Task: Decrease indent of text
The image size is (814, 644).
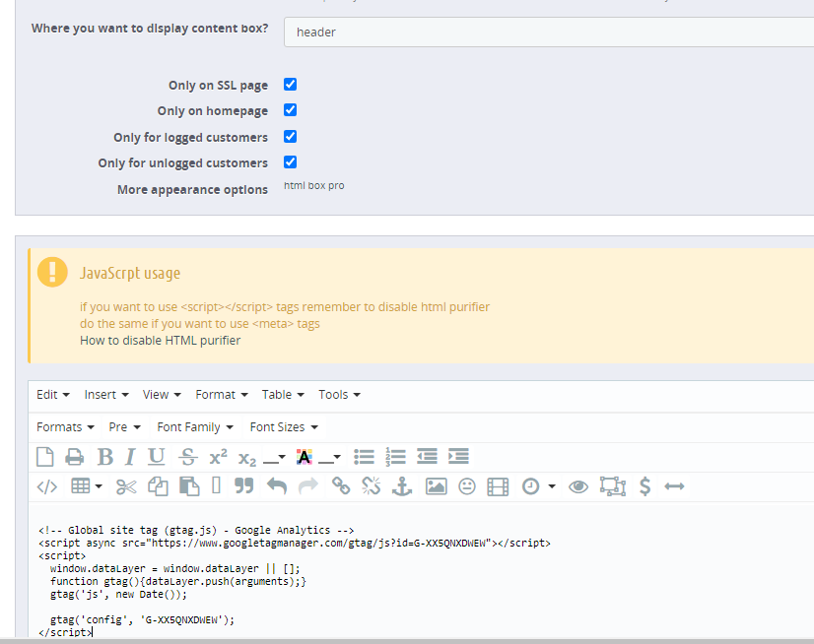Action: pyautogui.click(x=428, y=457)
